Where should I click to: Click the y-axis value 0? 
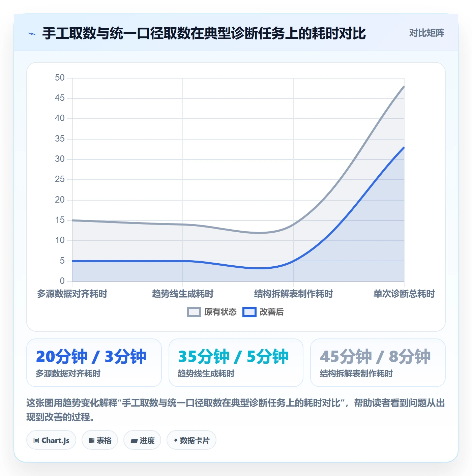(x=62, y=281)
